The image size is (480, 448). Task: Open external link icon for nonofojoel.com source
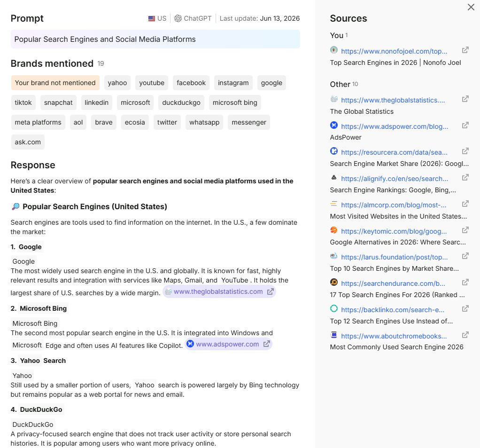465,50
